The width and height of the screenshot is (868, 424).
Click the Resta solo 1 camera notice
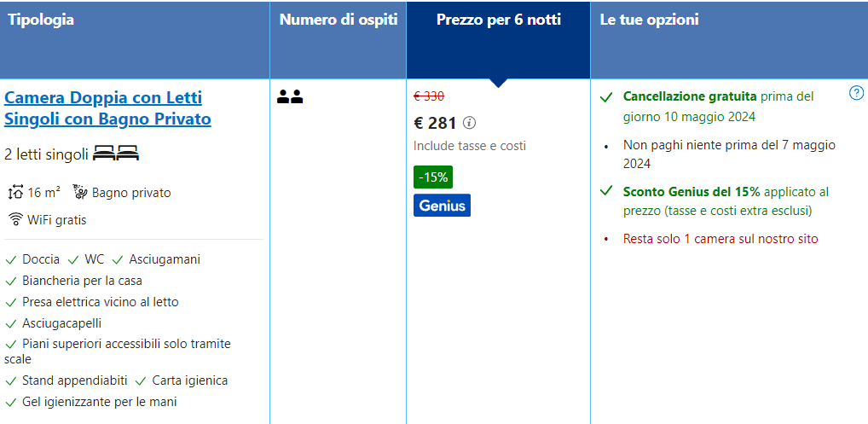tap(720, 239)
